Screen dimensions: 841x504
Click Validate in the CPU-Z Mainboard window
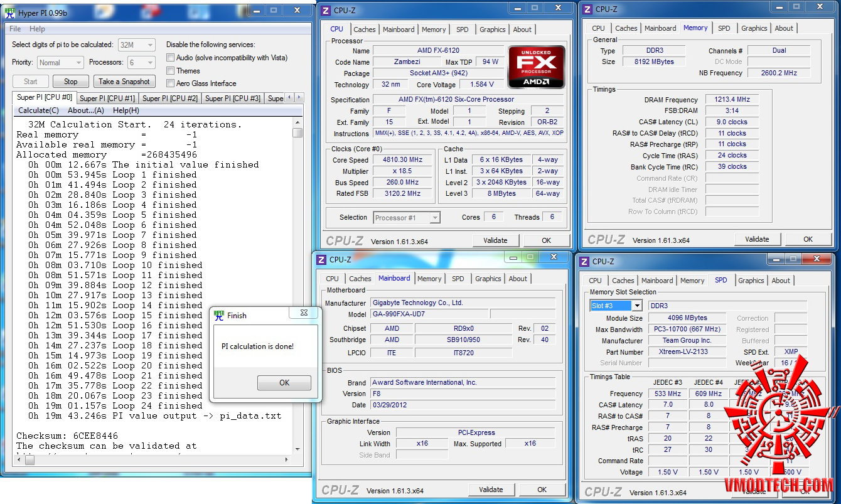pyautogui.click(x=491, y=490)
